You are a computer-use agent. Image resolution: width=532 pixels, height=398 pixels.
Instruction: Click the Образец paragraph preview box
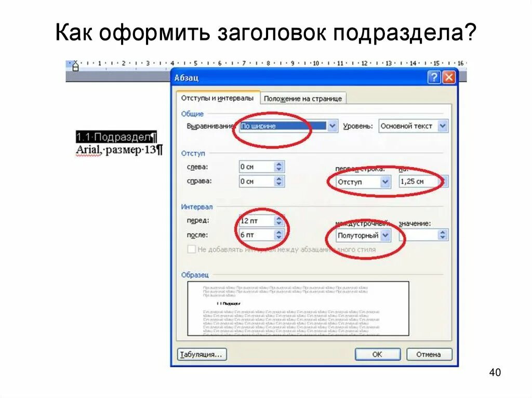click(298, 309)
